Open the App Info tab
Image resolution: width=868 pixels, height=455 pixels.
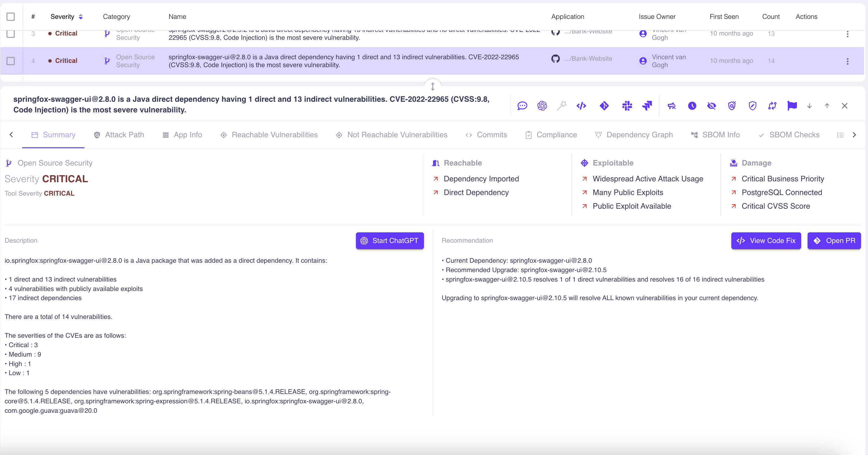click(182, 135)
